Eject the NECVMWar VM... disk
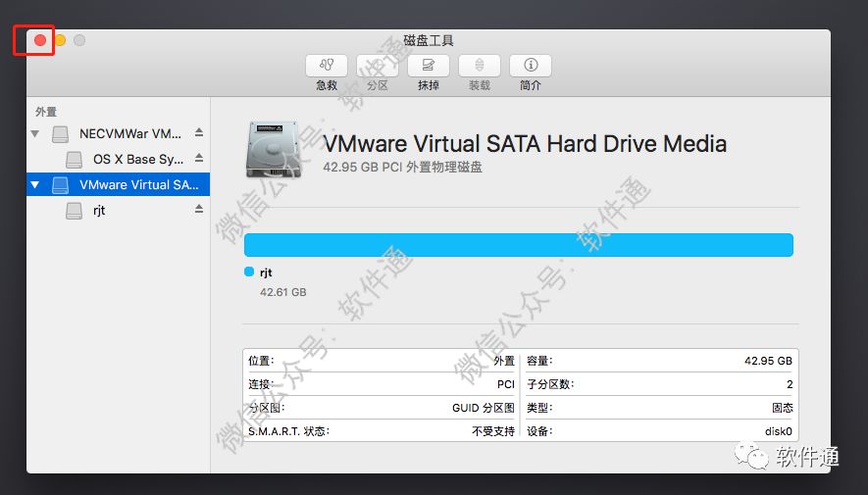 (199, 132)
